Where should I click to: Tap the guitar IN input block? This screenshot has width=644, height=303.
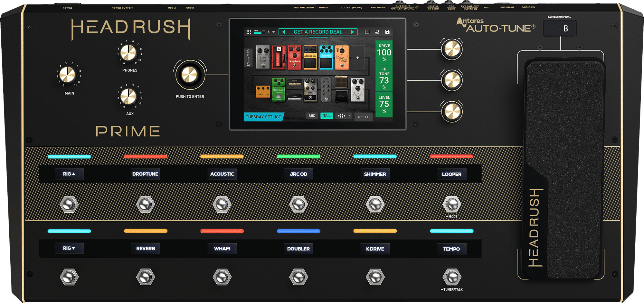tap(248, 58)
